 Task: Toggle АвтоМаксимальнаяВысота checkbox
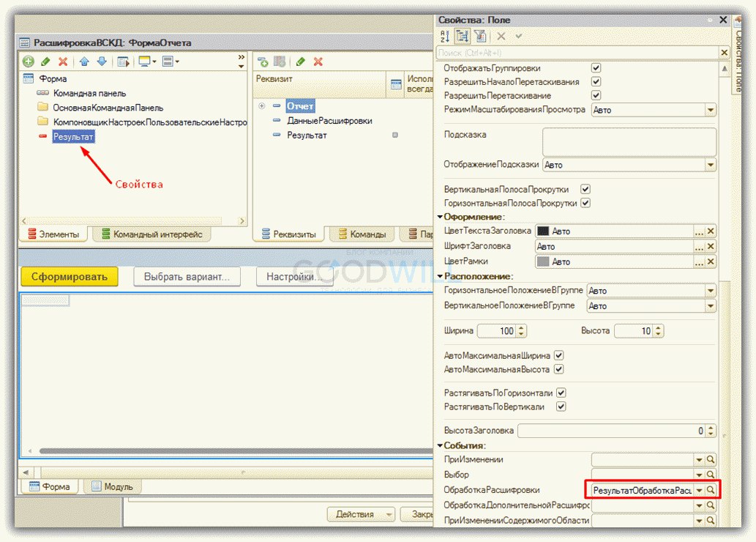[559, 369]
